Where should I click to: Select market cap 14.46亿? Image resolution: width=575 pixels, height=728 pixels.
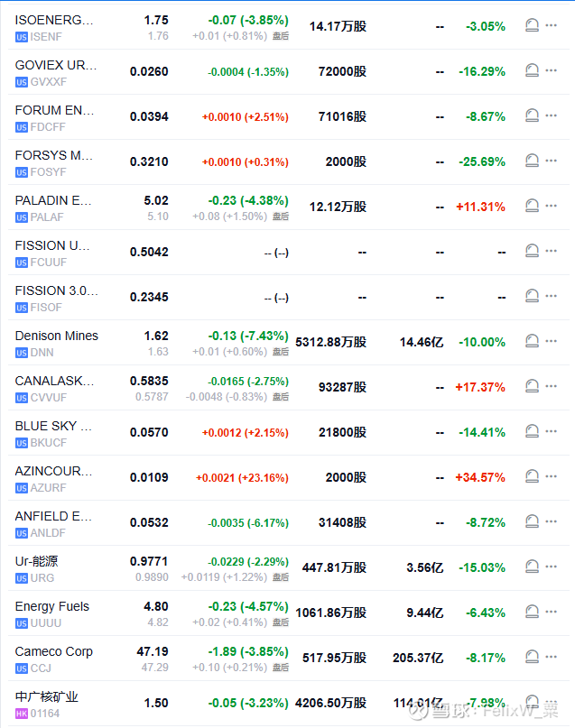[422, 342]
